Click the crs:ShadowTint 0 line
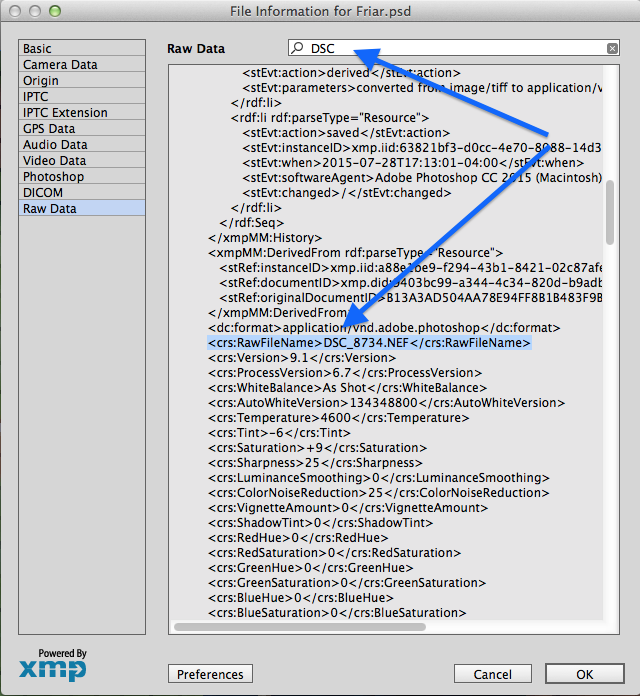640x696 pixels. coord(320,523)
